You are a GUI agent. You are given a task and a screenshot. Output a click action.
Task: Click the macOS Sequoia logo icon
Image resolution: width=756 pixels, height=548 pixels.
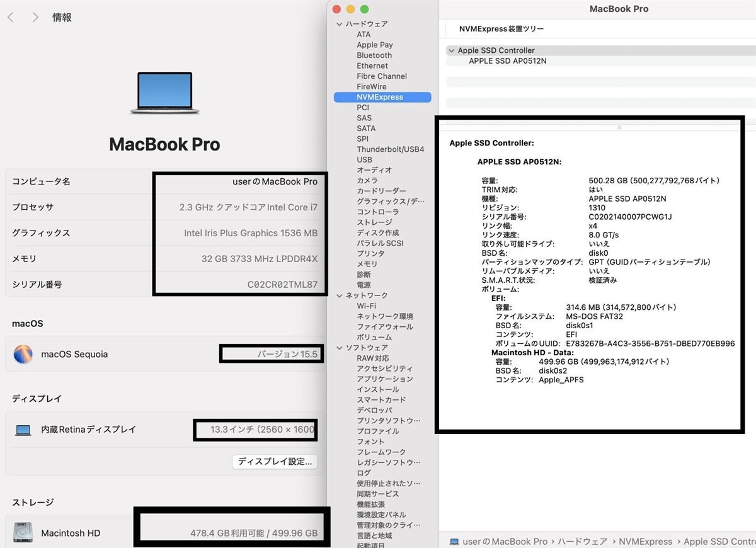click(x=23, y=354)
